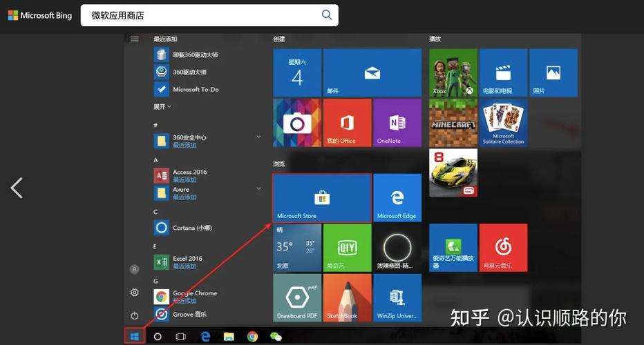Click the letter E section header
The image size is (644, 345).
coord(155,246)
